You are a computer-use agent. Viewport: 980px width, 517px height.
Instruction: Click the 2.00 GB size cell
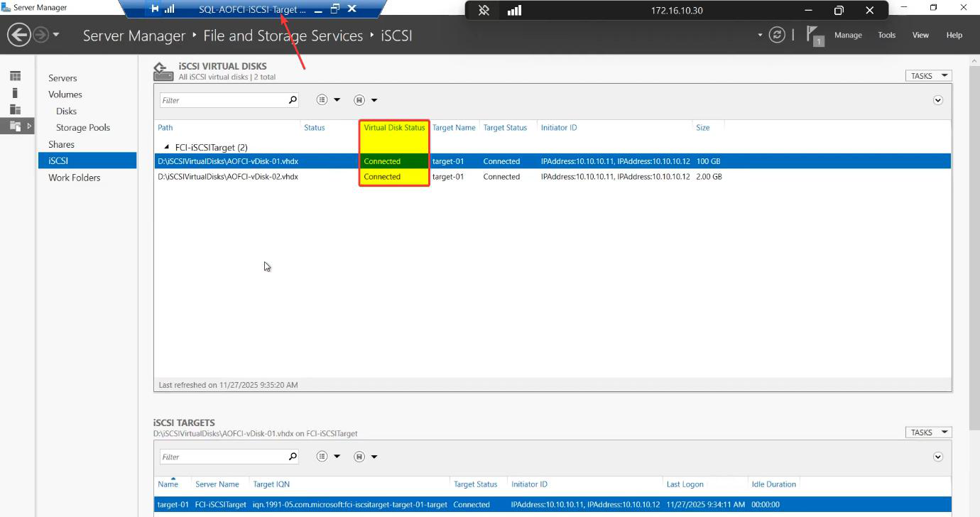[x=709, y=177]
